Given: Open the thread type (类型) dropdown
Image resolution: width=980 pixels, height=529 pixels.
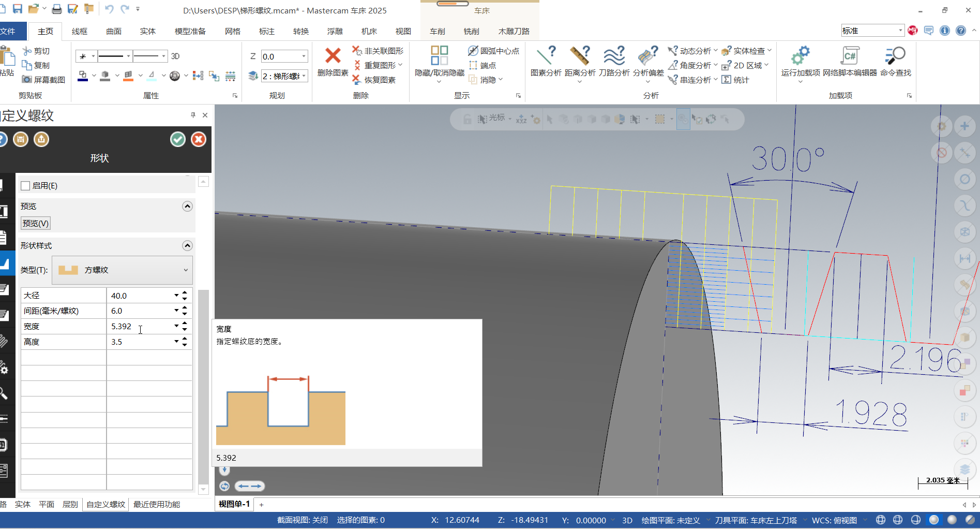Looking at the screenshot, I should coord(123,270).
